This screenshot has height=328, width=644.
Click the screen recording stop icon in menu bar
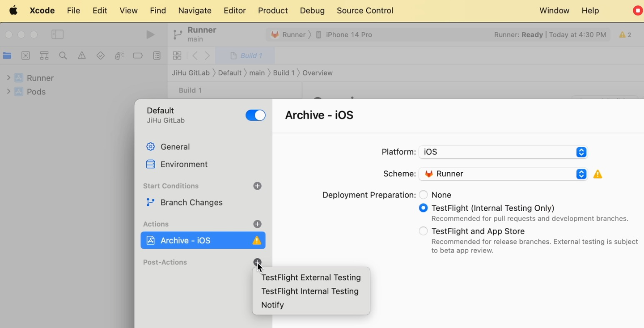pyautogui.click(x=638, y=10)
